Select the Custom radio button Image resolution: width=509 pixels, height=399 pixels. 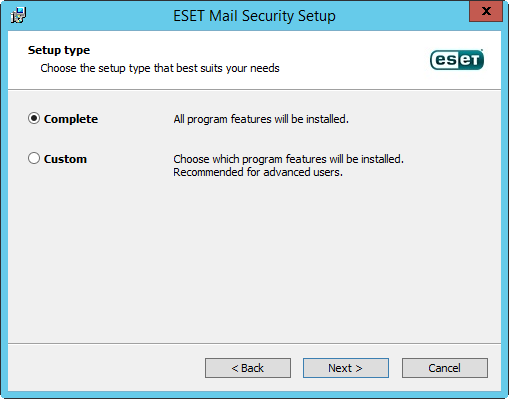34,158
